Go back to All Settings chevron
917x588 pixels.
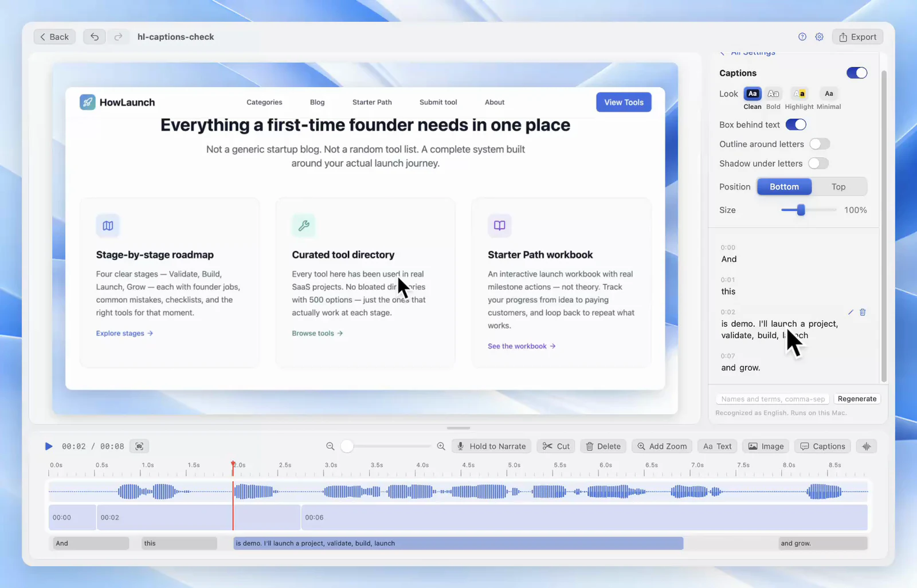tap(723, 53)
